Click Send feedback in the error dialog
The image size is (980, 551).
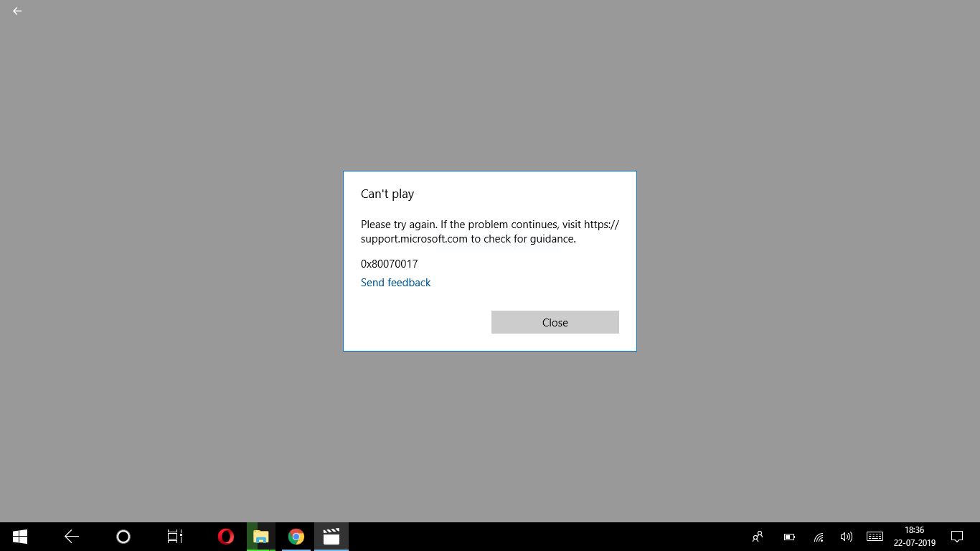tap(395, 282)
